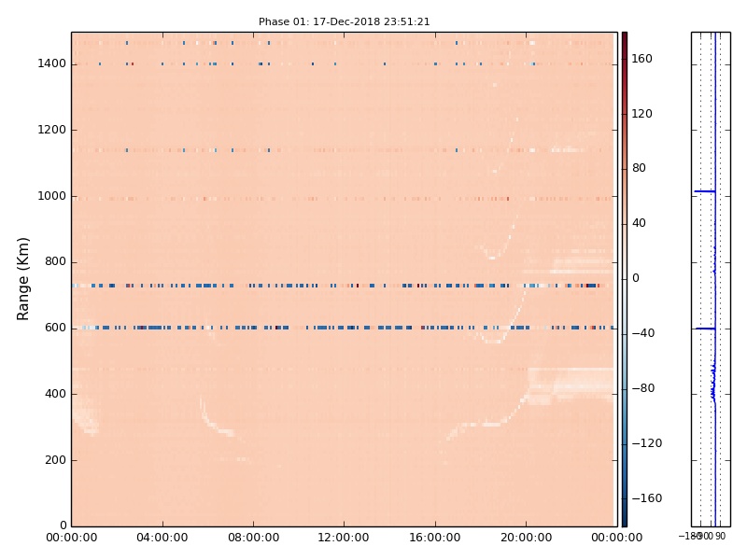
Task: Click the colorbar 160 label
Action: [x=641, y=59]
